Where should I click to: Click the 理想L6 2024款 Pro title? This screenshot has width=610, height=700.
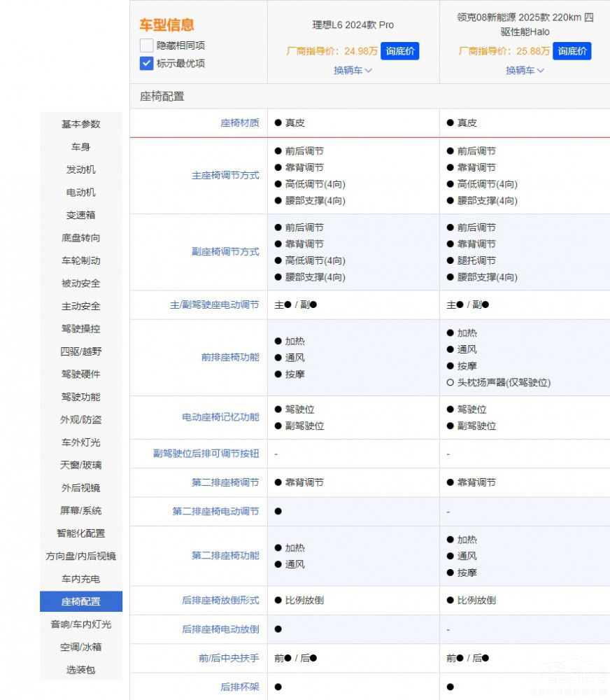pyautogui.click(x=353, y=24)
